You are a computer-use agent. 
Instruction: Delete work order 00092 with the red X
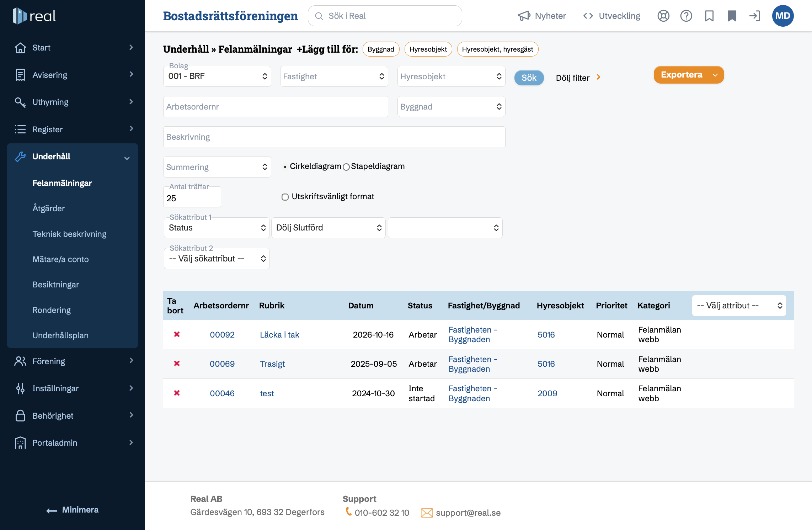click(x=177, y=334)
